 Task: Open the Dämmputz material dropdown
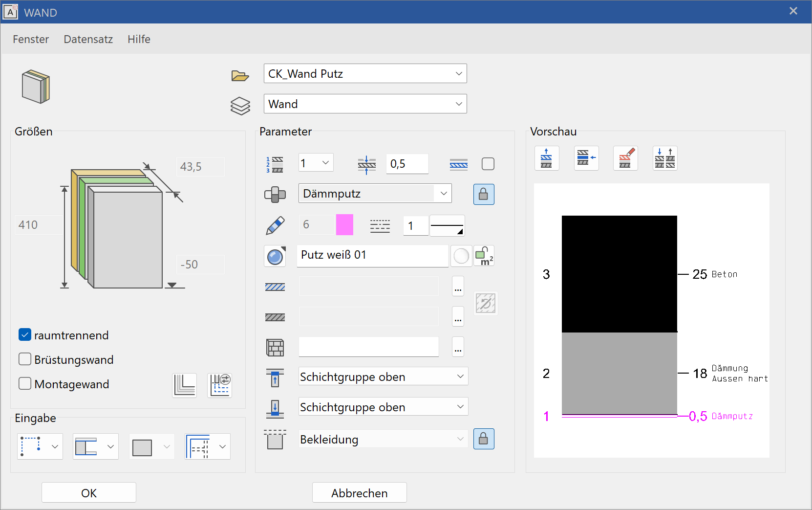coord(375,193)
